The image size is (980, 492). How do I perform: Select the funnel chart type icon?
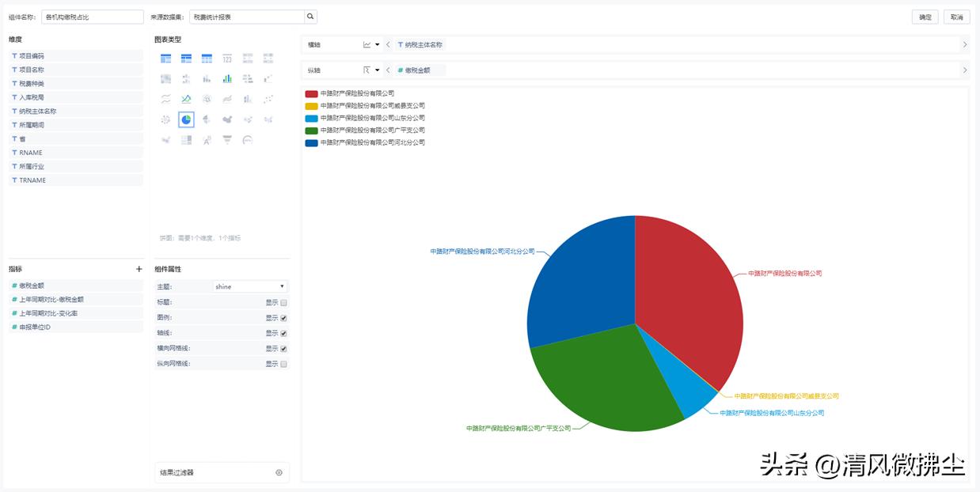227,140
